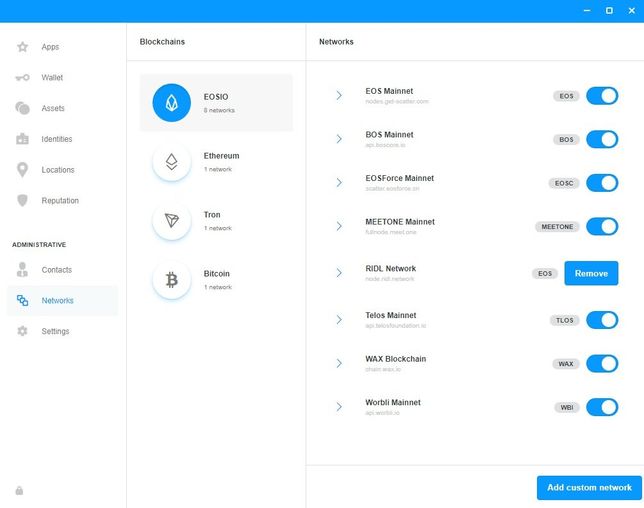This screenshot has height=508, width=644.
Task: Click the Wallet key icon
Action: (x=22, y=78)
